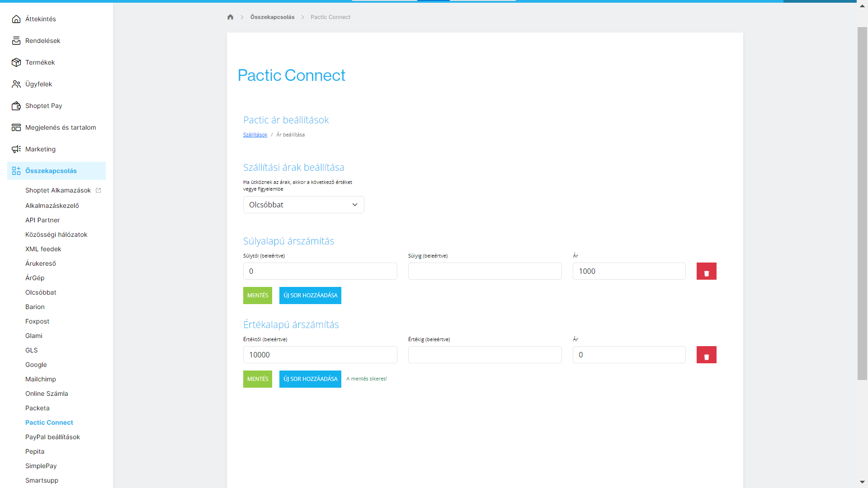Click the Shoptet Pay wallet icon
This screenshot has width=868, height=488.
(x=16, y=106)
